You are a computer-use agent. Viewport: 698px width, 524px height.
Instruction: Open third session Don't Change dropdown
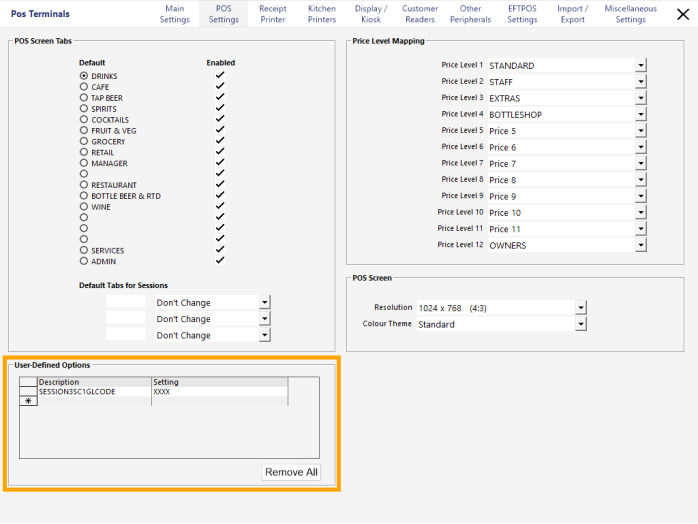click(264, 335)
